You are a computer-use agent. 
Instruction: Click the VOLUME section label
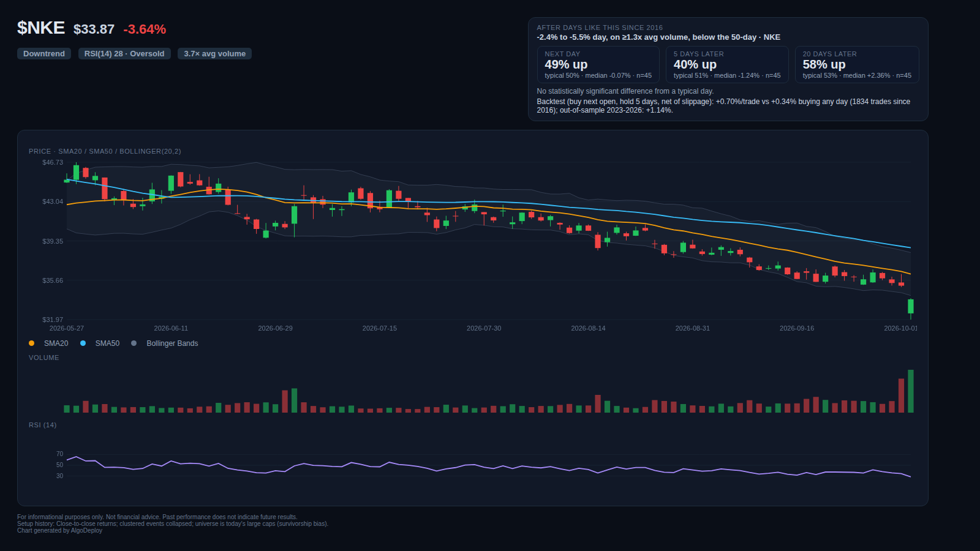point(44,358)
